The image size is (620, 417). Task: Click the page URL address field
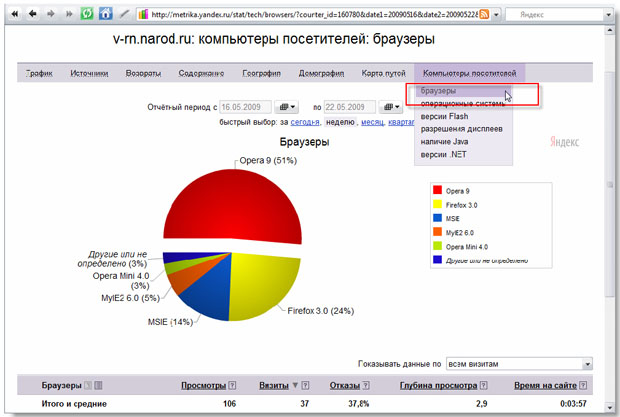pyautogui.click(x=314, y=15)
